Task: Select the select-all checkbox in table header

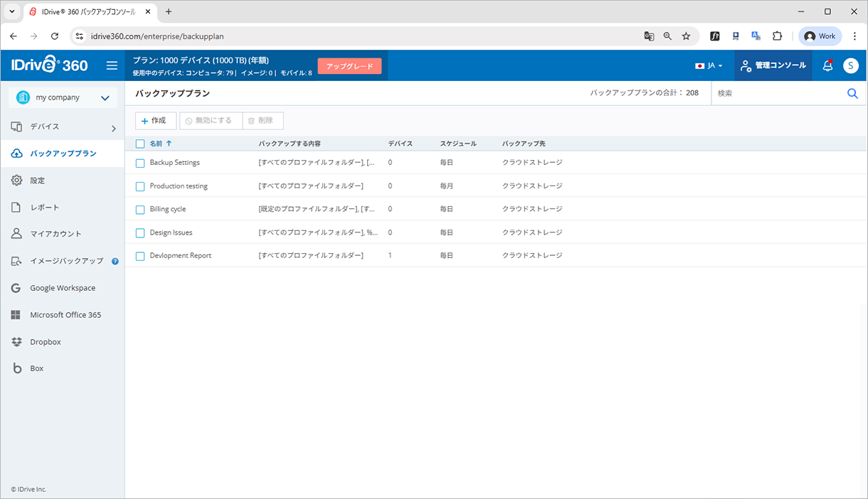Action: click(x=139, y=143)
